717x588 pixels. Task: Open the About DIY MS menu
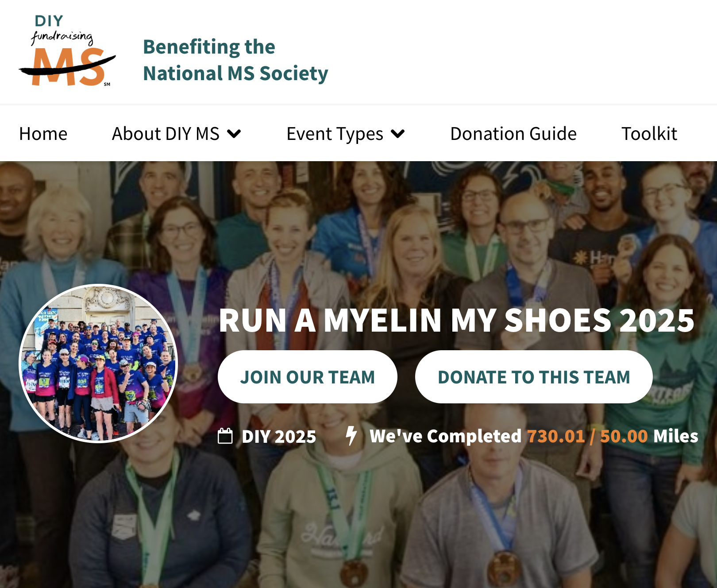[x=176, y=134]
